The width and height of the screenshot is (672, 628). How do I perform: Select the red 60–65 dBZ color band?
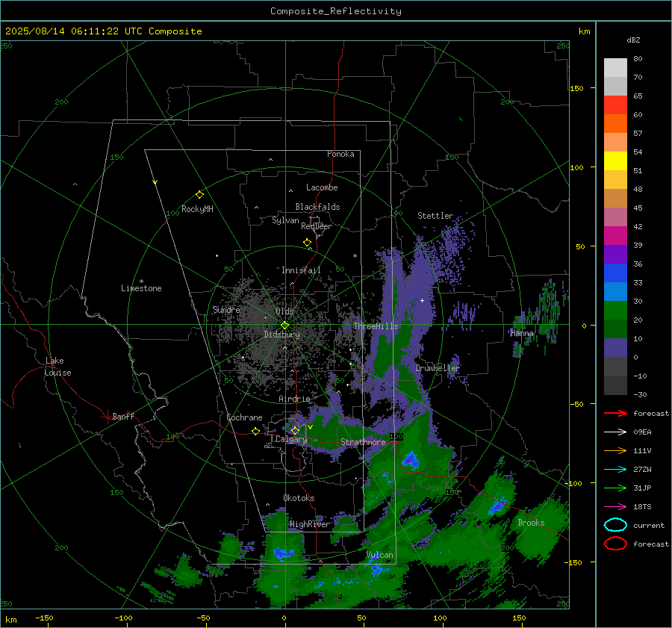pos(615,105)
